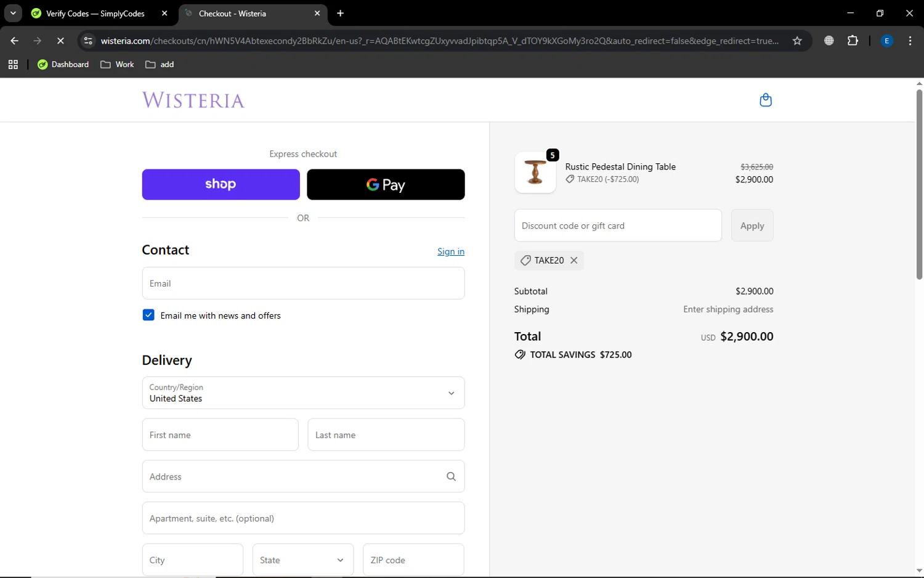
Task: Click the Total amount $2,900.00
Action: [x=747, y=336]
